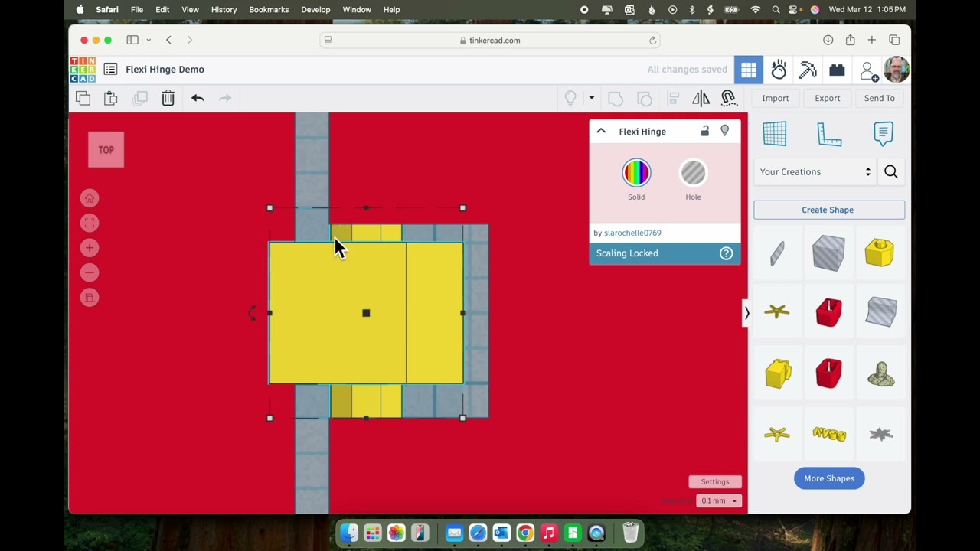Open the Notes tool
This screenshot has height=551, width=980.
click(884, 133)
